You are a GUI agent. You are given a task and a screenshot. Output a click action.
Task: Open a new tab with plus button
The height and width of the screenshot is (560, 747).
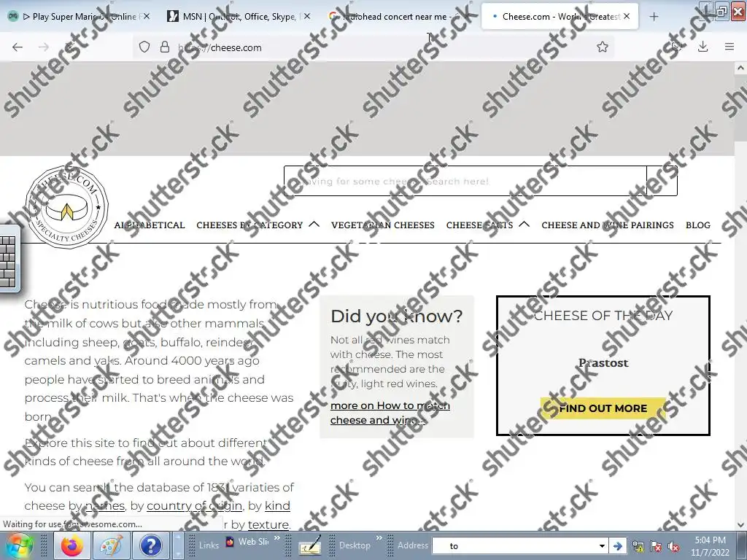tap(654, 17)
